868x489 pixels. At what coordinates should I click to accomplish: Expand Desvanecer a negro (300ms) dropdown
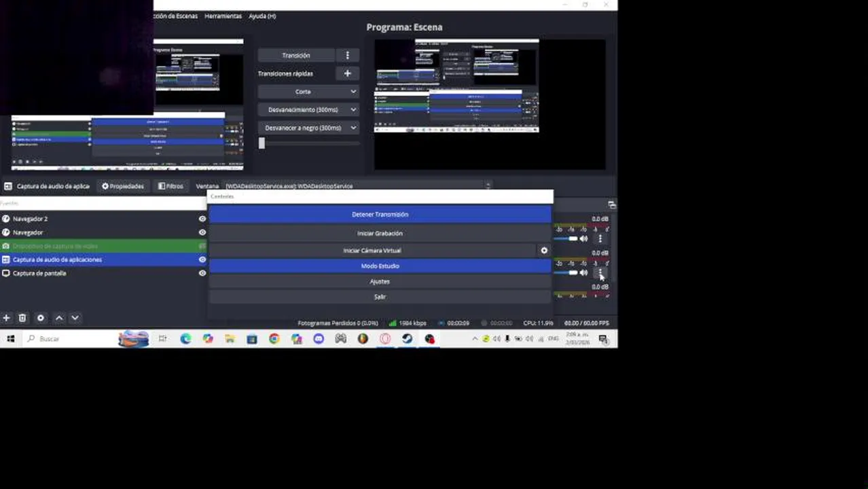(x=308, y=128)
